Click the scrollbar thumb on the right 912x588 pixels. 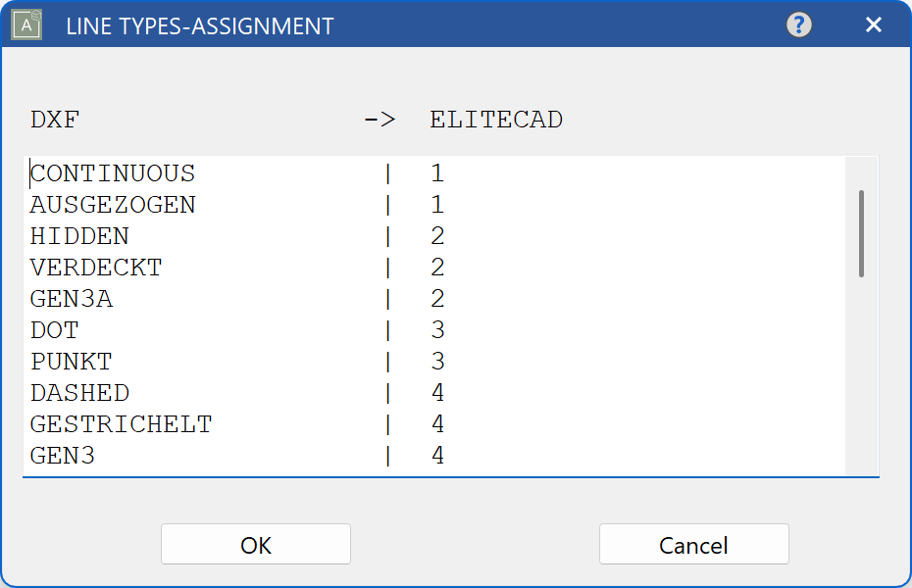861,233
